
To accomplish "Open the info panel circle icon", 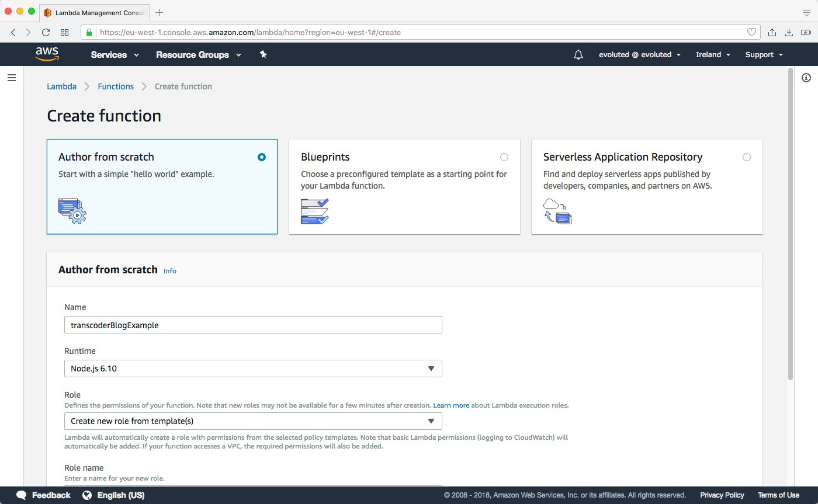I will (806, 78).
